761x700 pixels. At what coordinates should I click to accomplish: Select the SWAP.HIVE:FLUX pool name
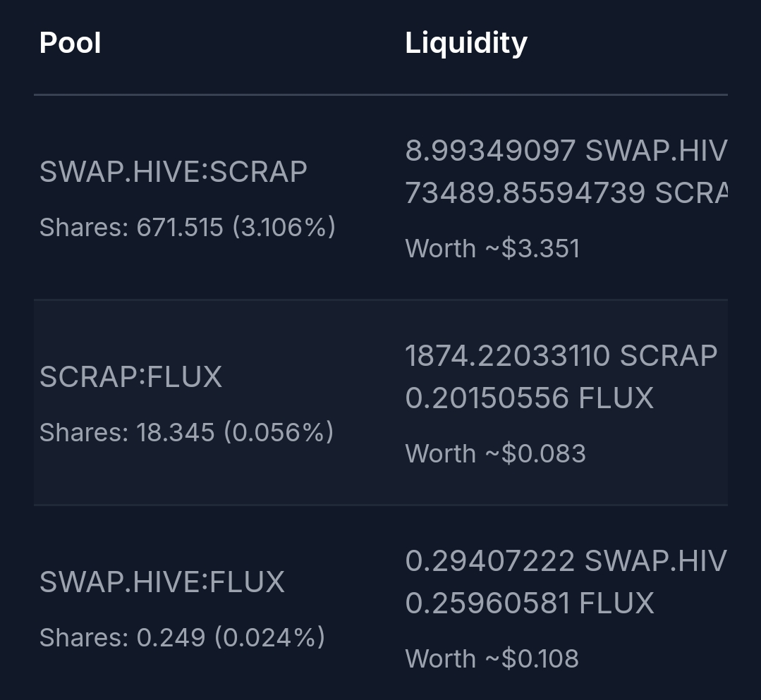tap(162, 582)
